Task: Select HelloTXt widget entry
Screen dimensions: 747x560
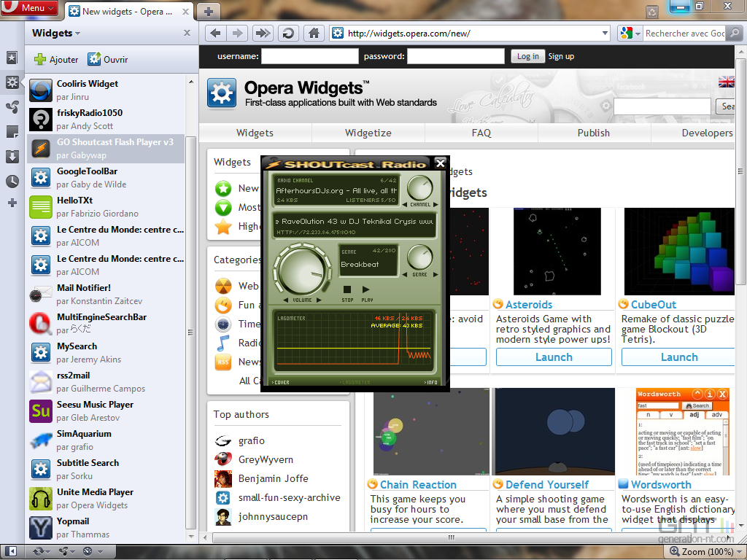Action: click(x=106, y=206)
